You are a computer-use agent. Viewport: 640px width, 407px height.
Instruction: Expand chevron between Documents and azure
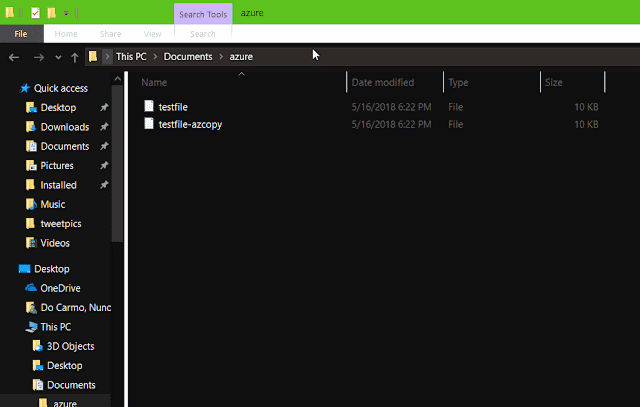tap(221, 56)
